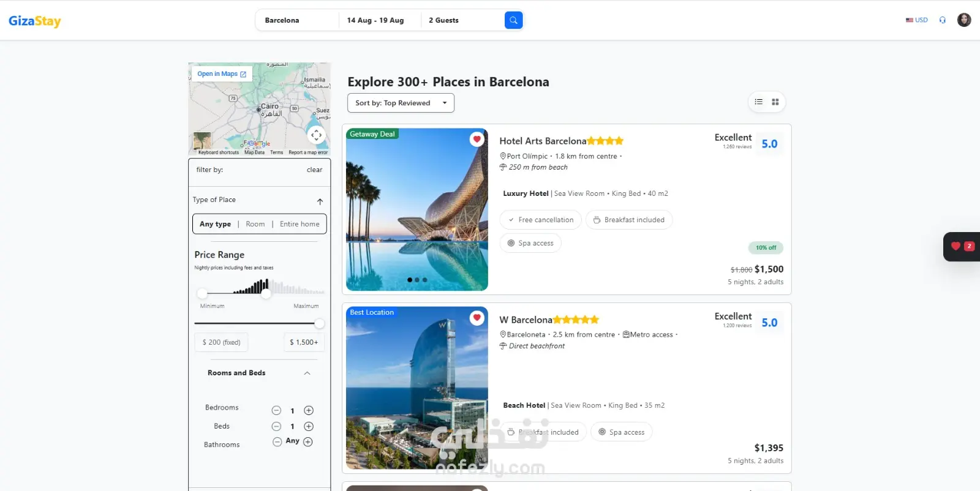Screen dimensions: 980x491
Task: Switch to list view layout
Action: coord(758,102)
